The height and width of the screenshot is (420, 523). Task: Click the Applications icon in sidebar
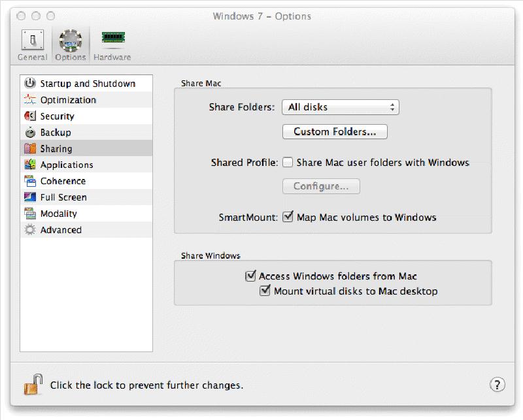(30, 165)
